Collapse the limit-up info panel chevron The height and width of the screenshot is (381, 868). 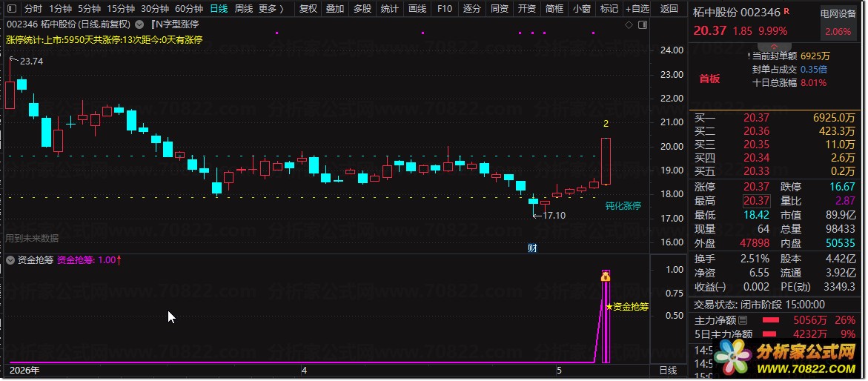(x=774, y=47)
